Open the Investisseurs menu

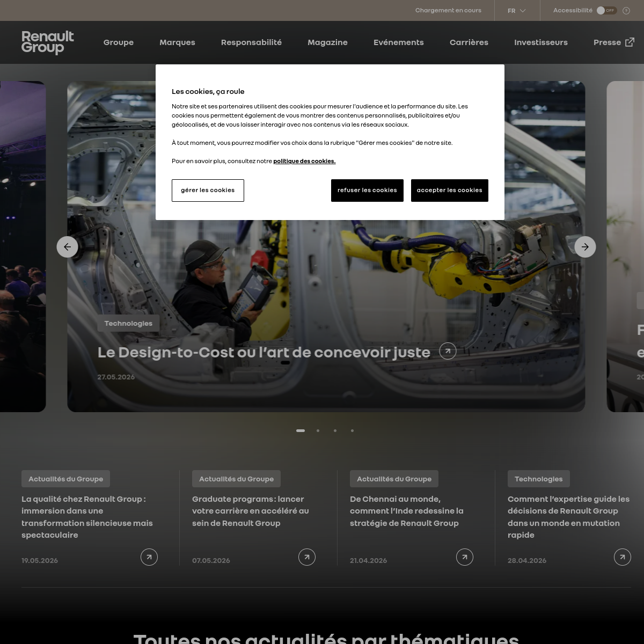pos(541,42)
